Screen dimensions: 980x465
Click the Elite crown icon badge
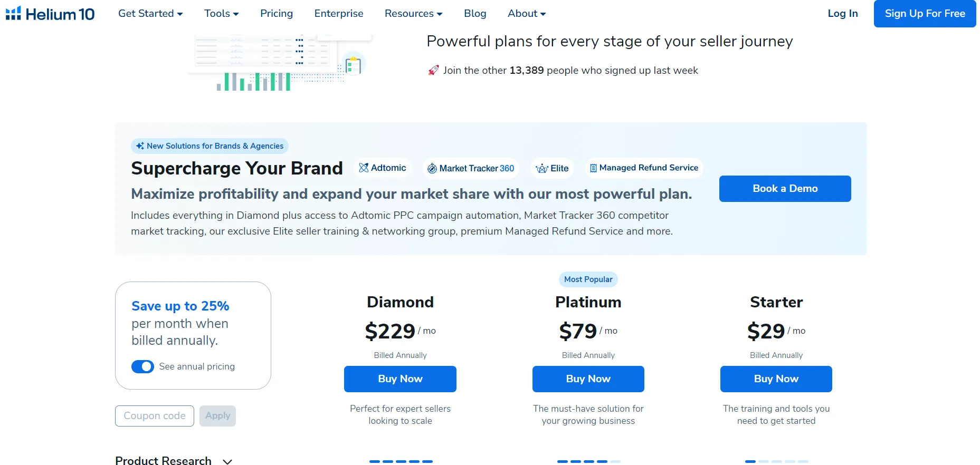pyautogui.click(x=541, y=168)
